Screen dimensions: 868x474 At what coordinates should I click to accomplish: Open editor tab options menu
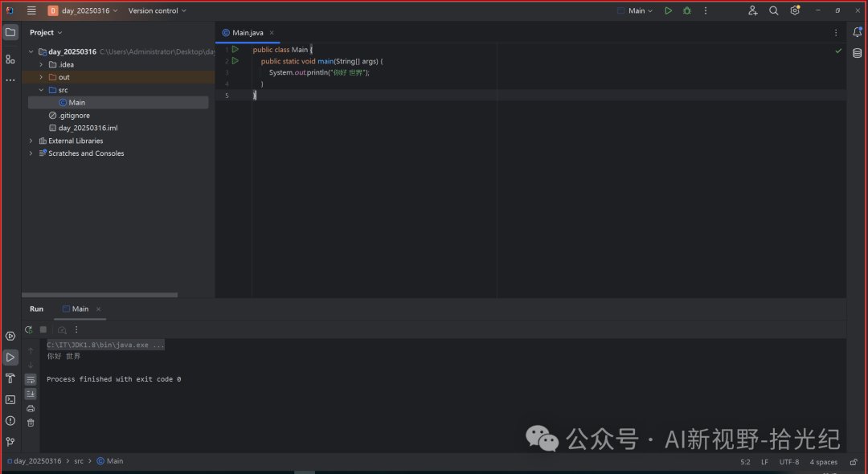(x=836, y=33)
